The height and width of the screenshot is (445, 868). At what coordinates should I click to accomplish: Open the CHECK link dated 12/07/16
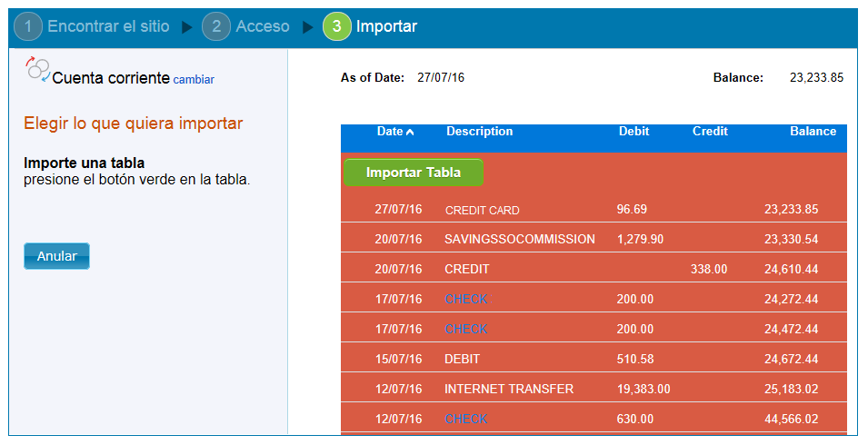click(x=466, y=419)
